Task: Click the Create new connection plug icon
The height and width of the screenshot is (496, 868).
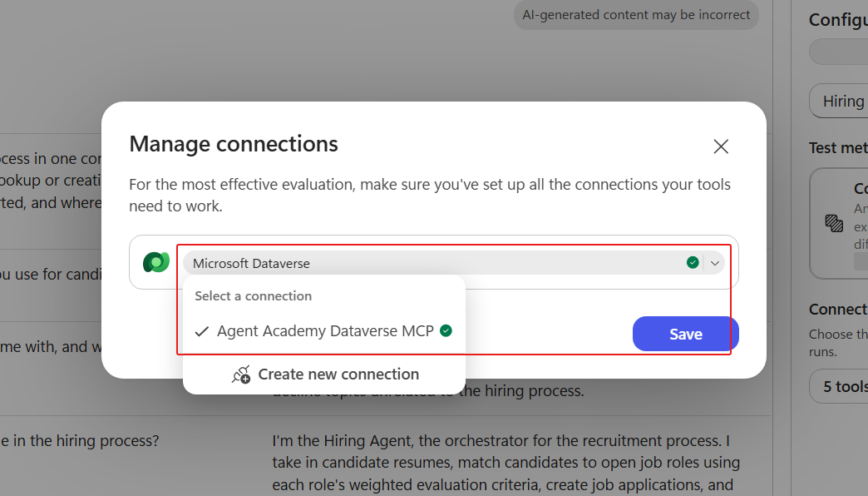Action: pyautogui.click(x=241, y=374)
